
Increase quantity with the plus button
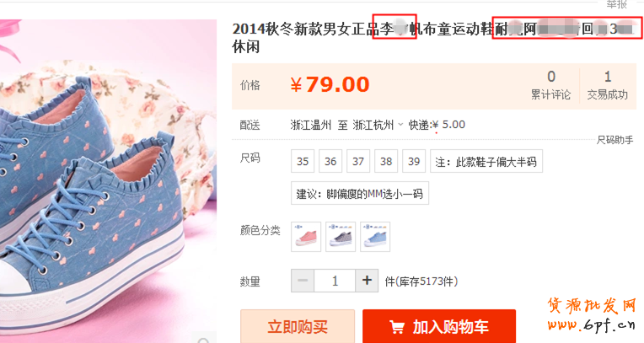(367, 281)
